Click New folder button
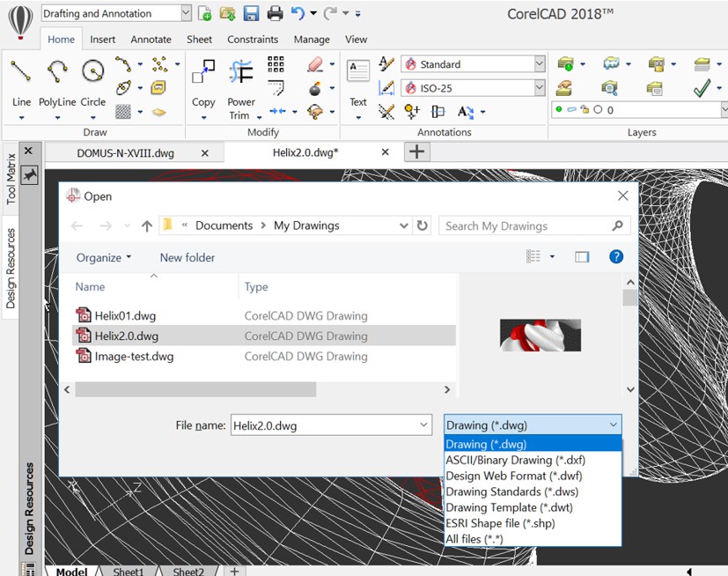728x576 pixels. click(188, 257)
